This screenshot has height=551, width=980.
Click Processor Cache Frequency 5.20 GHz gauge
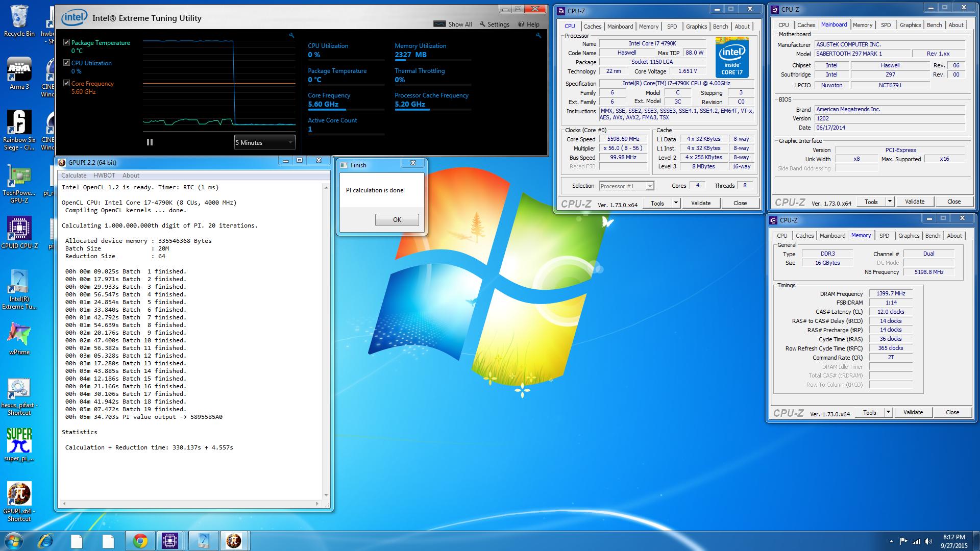pos(433,102)
